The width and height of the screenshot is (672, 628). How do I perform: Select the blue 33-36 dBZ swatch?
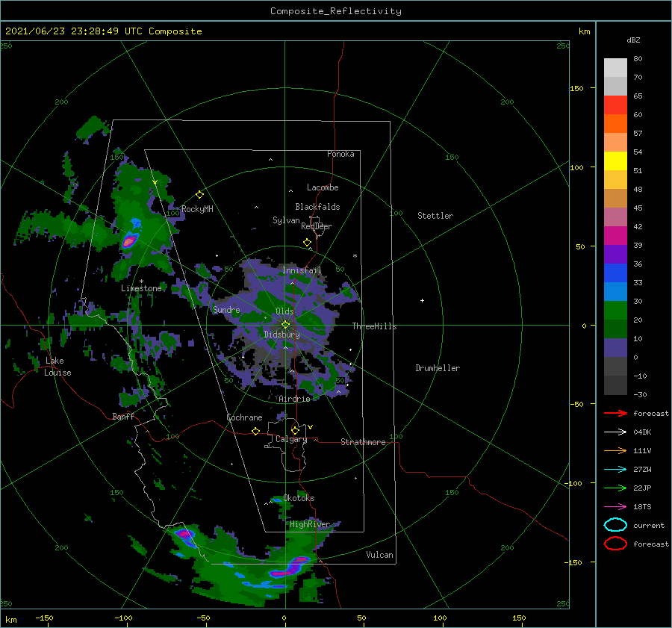point(615,273)
